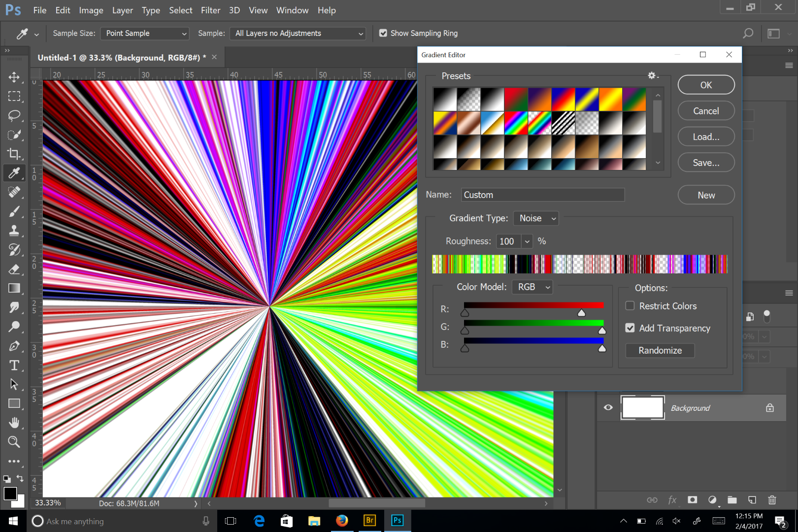Viewport: 798px width, 532px height.
Task: Click the Randomize button
Action: [660, 350]
